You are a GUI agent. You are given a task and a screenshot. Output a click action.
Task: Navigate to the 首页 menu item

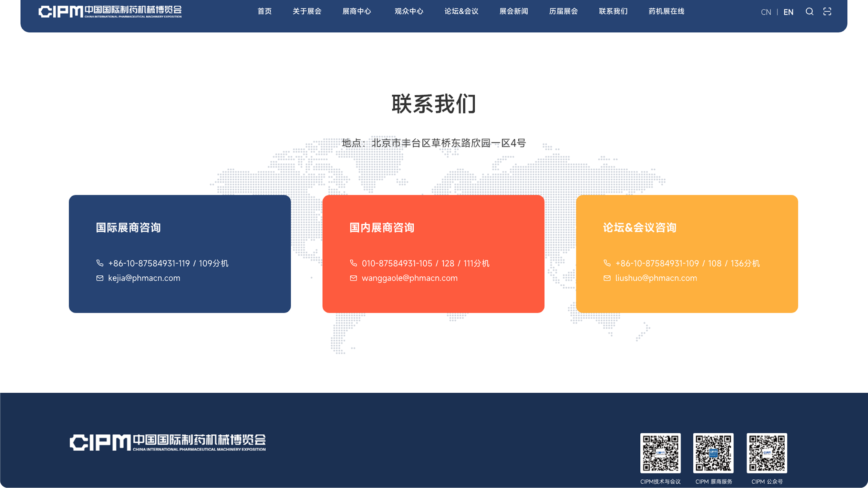265,11
